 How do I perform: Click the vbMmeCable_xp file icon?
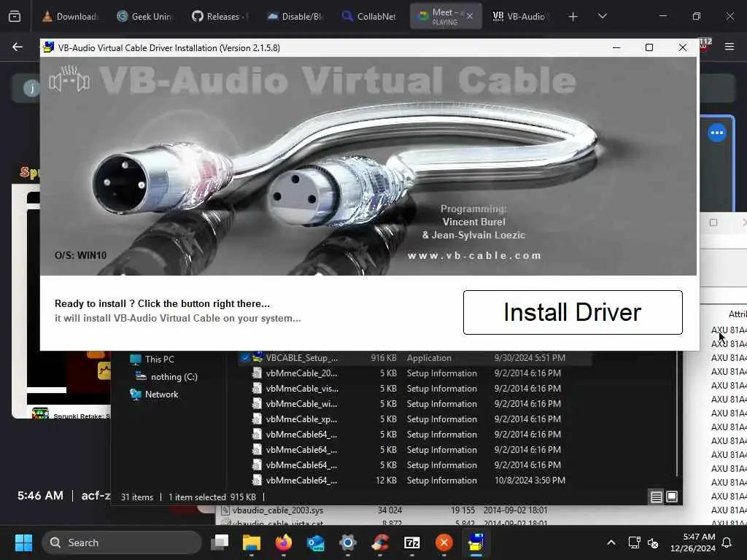[257, 419]
